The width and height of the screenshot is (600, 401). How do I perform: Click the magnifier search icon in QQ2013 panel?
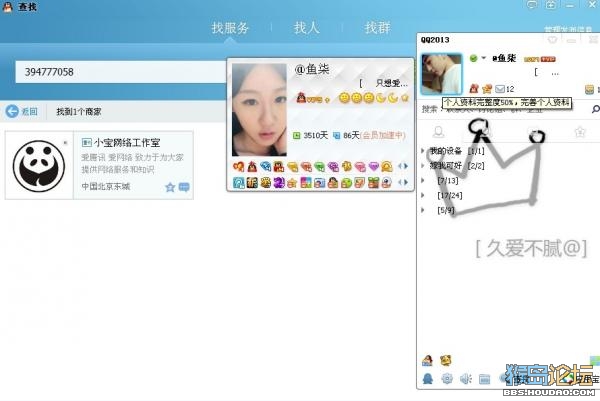[595, 109]
